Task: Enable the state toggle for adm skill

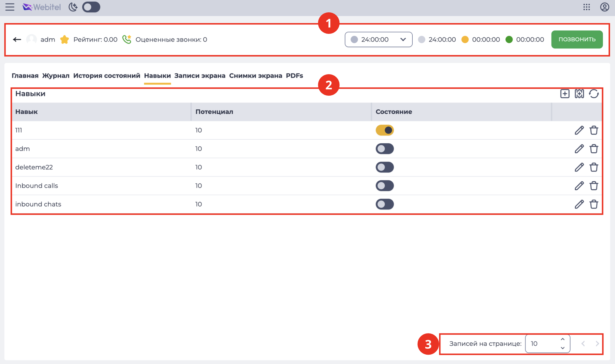Action: pos(385,149)
